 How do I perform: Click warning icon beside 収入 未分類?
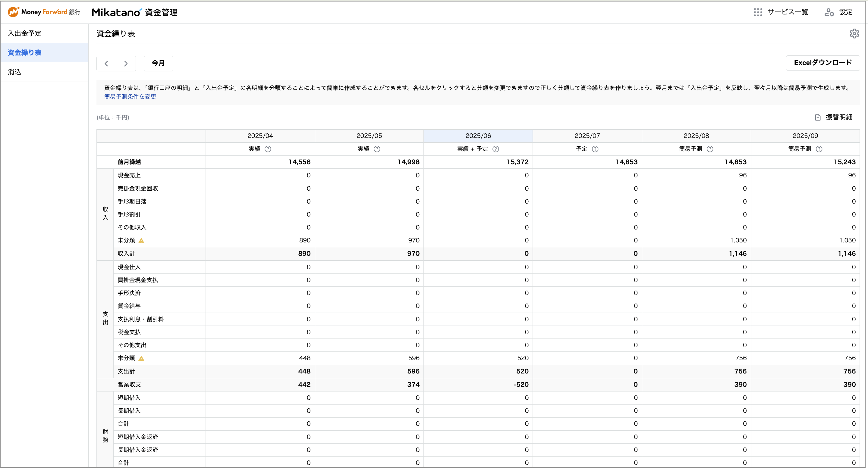142,241
